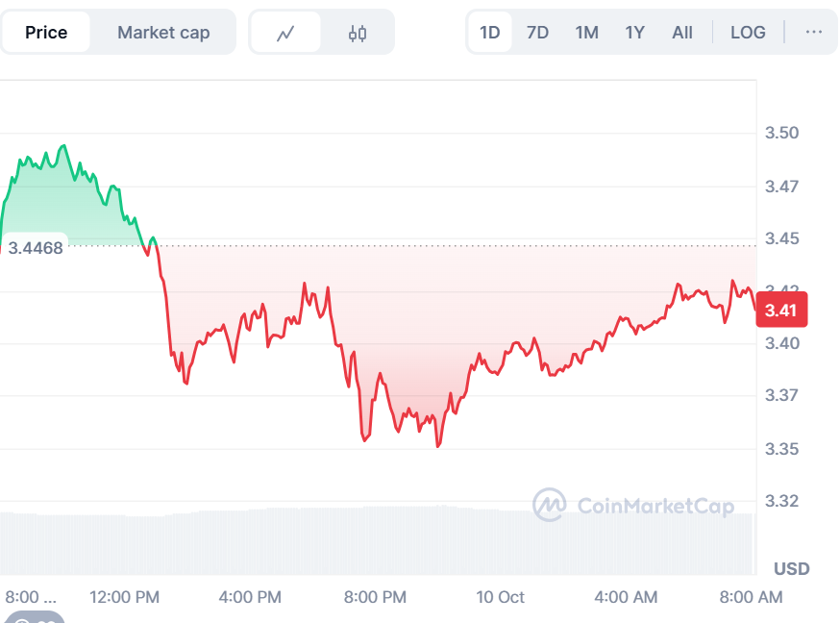Select the 7D timeframe

point(537,32)
